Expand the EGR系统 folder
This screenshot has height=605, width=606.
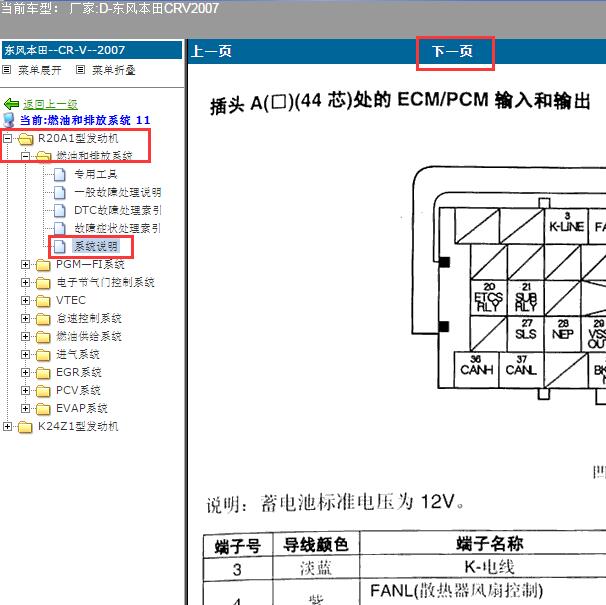coord(26,372)
